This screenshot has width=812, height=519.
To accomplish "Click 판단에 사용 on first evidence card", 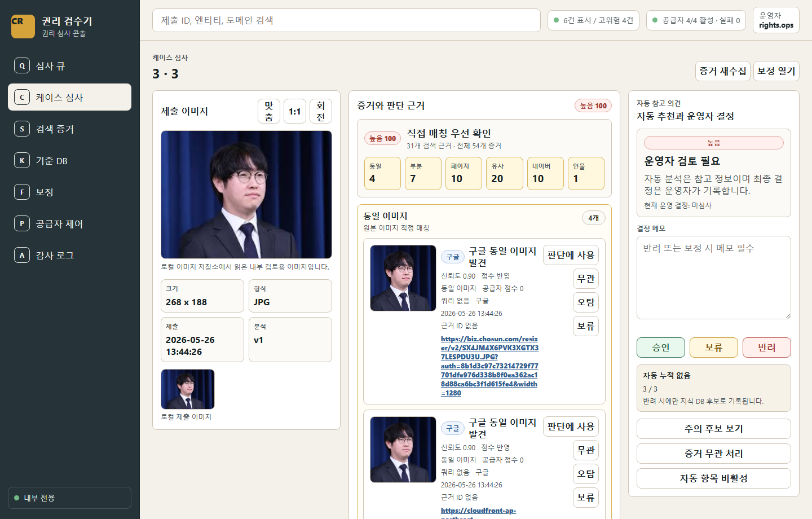I will click(571, 255).
